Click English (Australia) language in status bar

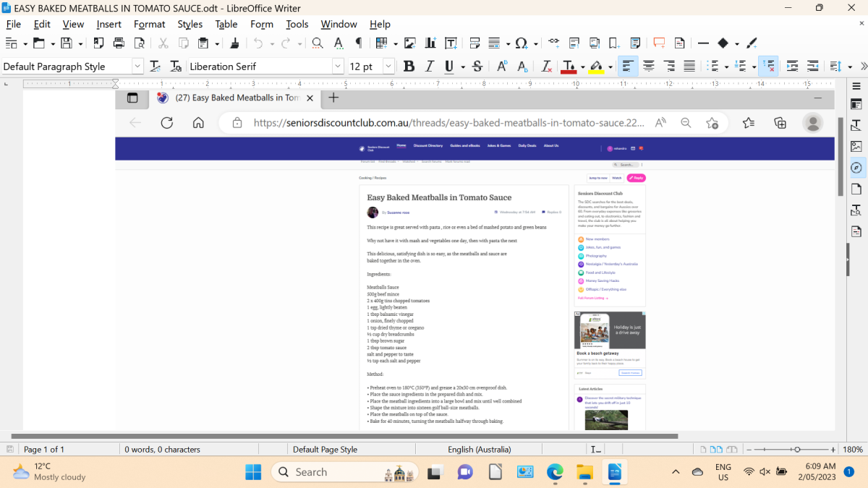[480, 449]
